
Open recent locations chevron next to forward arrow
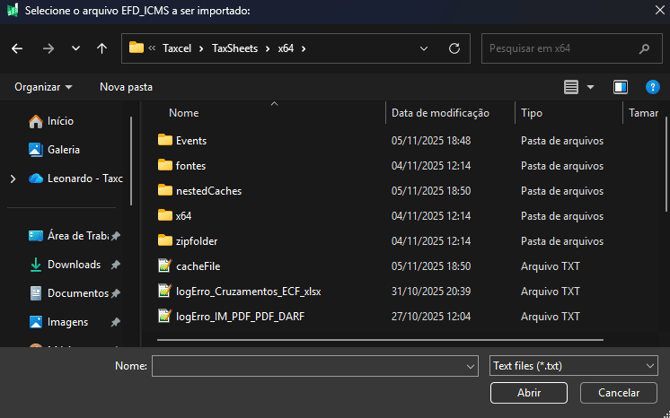click(x=76, y=49)
